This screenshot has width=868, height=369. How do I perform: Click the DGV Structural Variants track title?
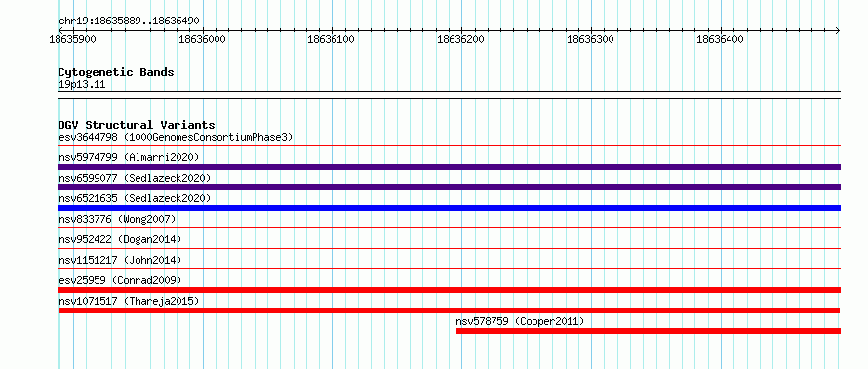click(137, 125)
